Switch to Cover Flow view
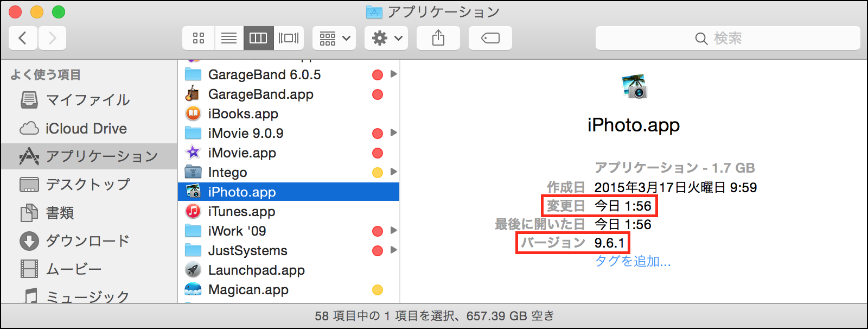The image size is (868, 329). click(x=289, y=38)
